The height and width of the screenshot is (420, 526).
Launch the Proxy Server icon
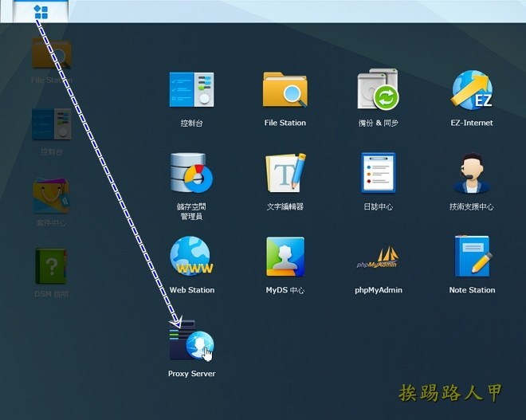click(191, 340)
